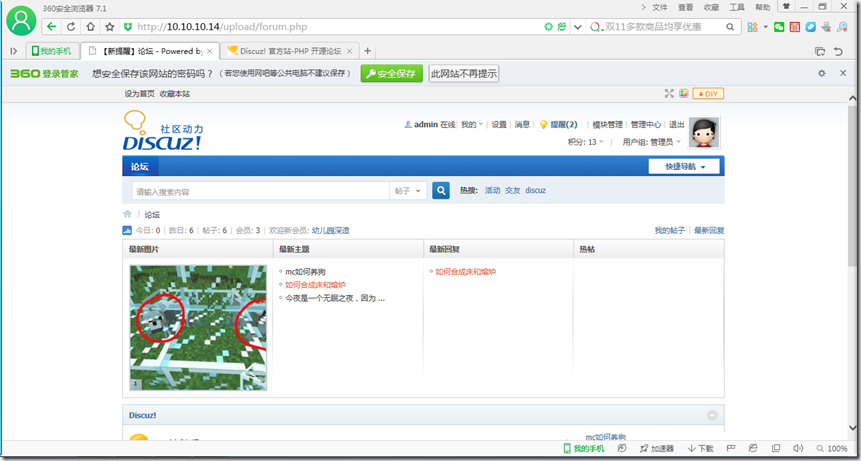Click the browser back arrow button

pyautogui.click(x=52, y=26)
